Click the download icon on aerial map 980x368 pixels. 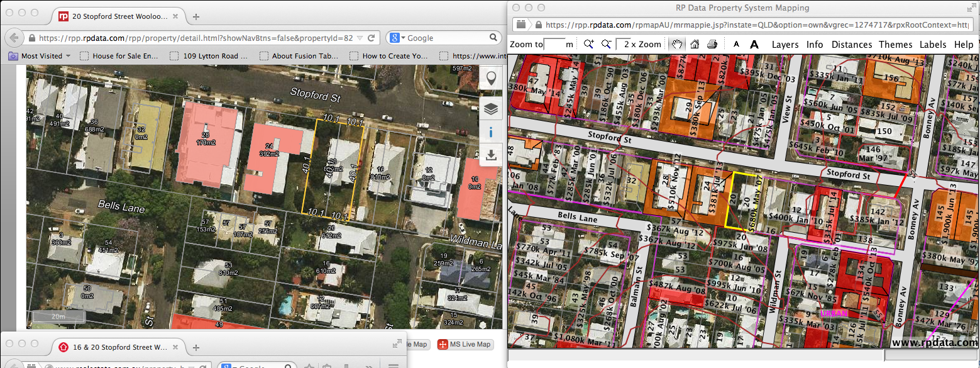491,155
